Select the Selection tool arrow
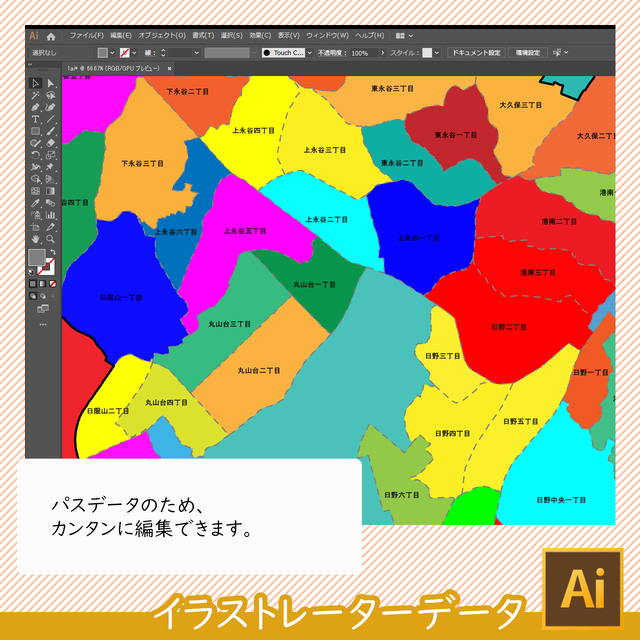640x640 pixels. [36, 83]
